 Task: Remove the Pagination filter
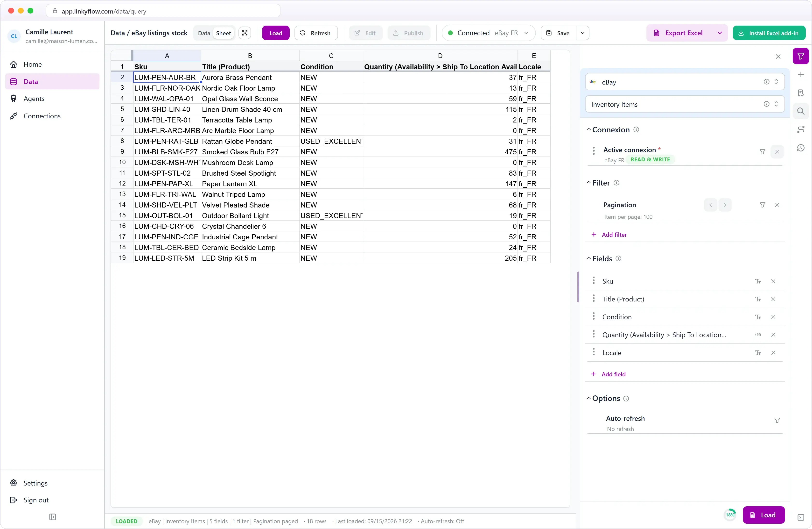pos(777,205)
